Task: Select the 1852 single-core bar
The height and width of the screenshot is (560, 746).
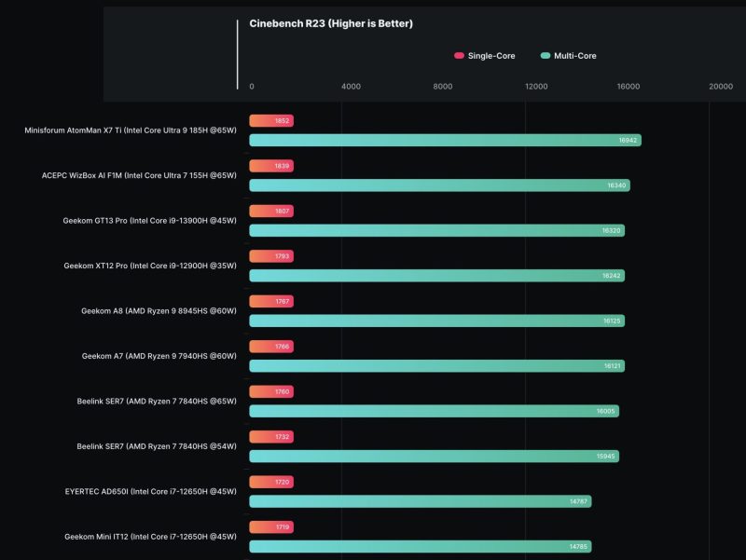Action: pos(271,121)
